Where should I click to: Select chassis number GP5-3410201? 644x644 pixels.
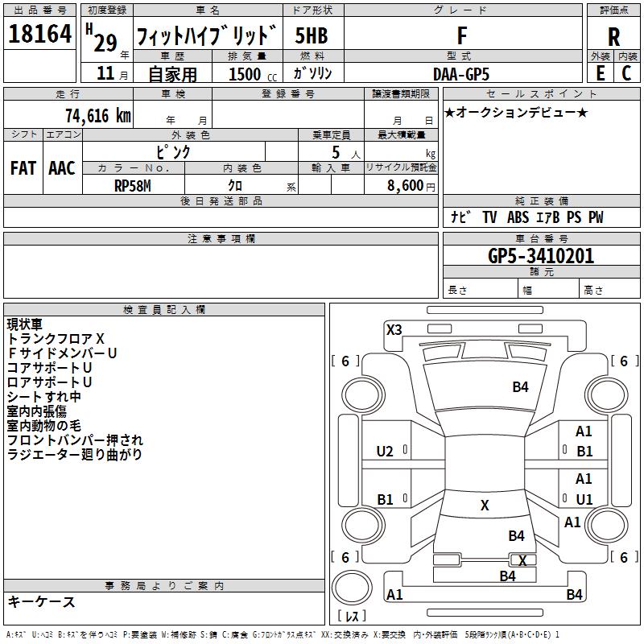point(540,256)
